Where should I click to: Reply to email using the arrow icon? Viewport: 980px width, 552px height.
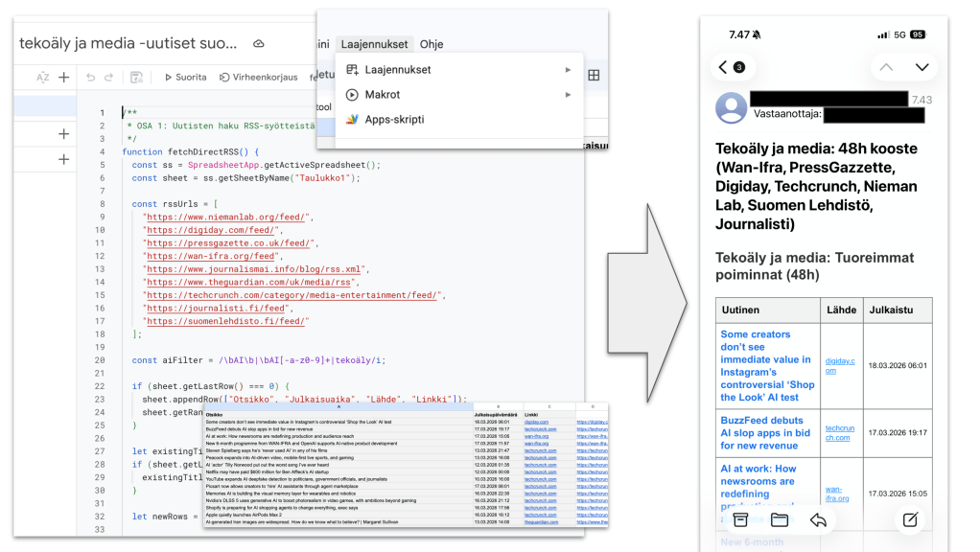pyautogui.click(x=818, y=519)
